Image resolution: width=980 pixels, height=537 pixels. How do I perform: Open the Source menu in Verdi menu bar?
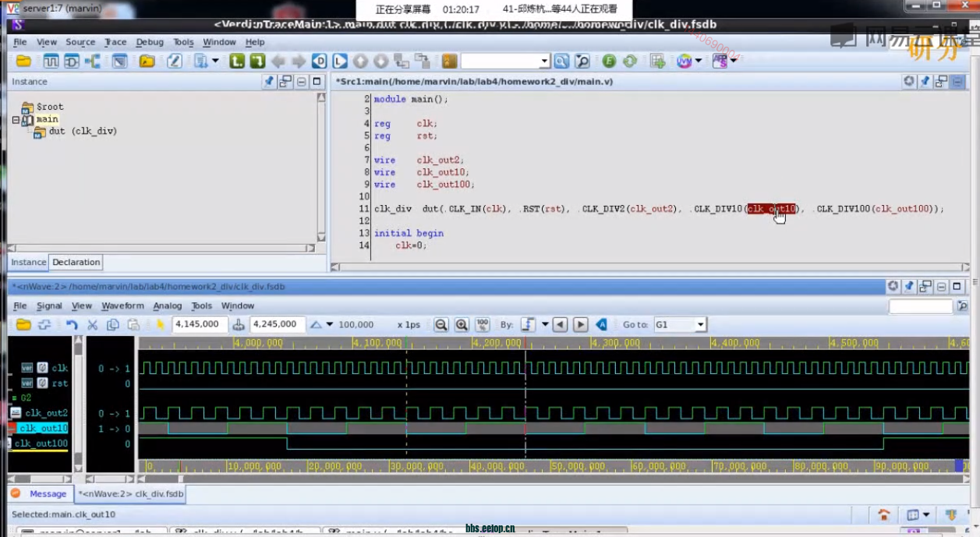[x=80, y=42]
